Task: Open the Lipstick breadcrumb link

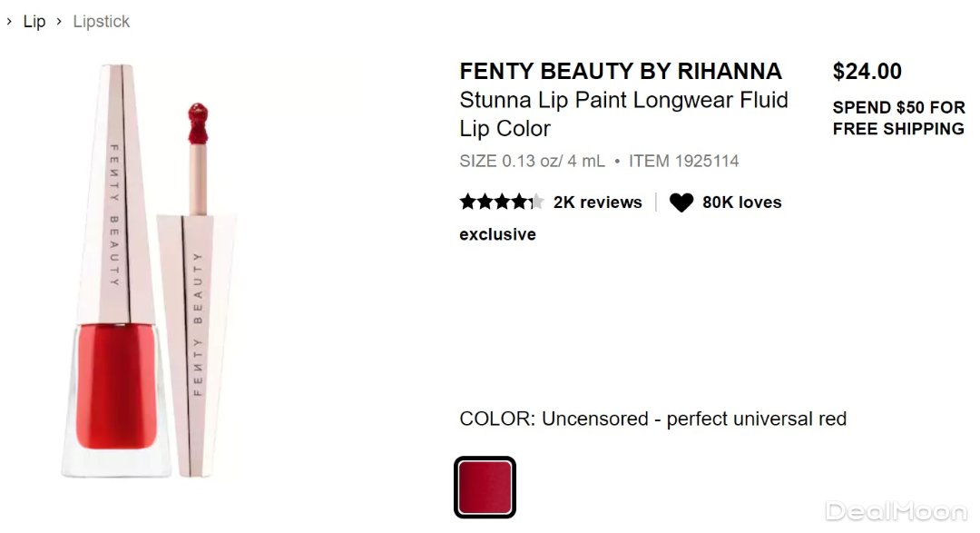Action: click(102, 22)
